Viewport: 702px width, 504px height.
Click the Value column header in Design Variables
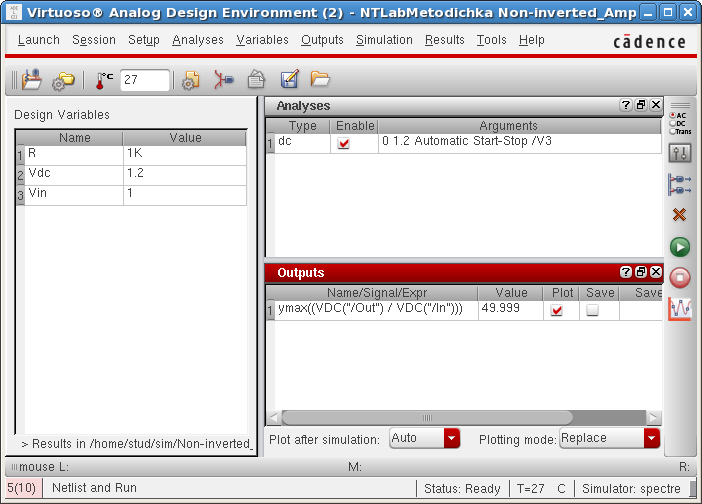click(185, 138)
